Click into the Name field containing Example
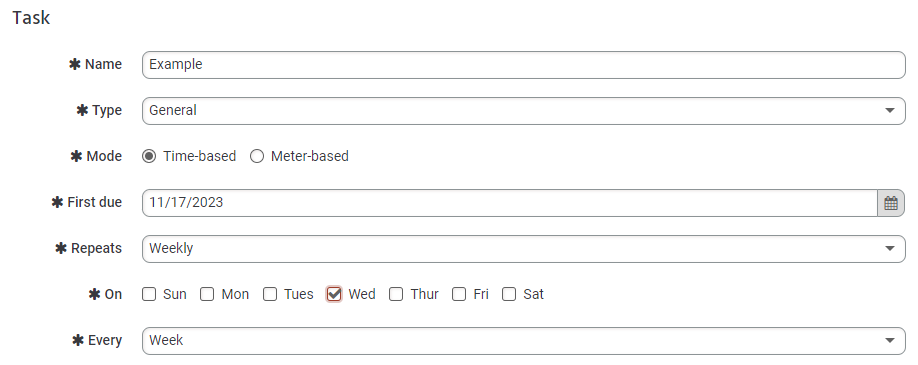 point(523,64)
